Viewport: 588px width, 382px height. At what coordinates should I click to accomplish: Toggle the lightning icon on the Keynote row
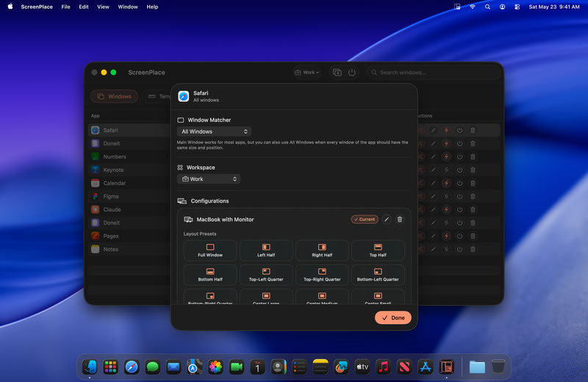[x=446, y=170]
